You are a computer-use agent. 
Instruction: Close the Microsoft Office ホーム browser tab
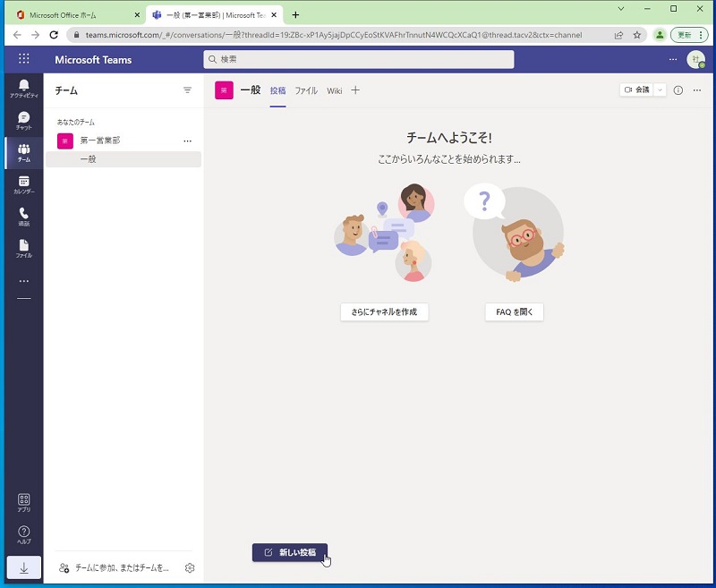pos(137,15)
